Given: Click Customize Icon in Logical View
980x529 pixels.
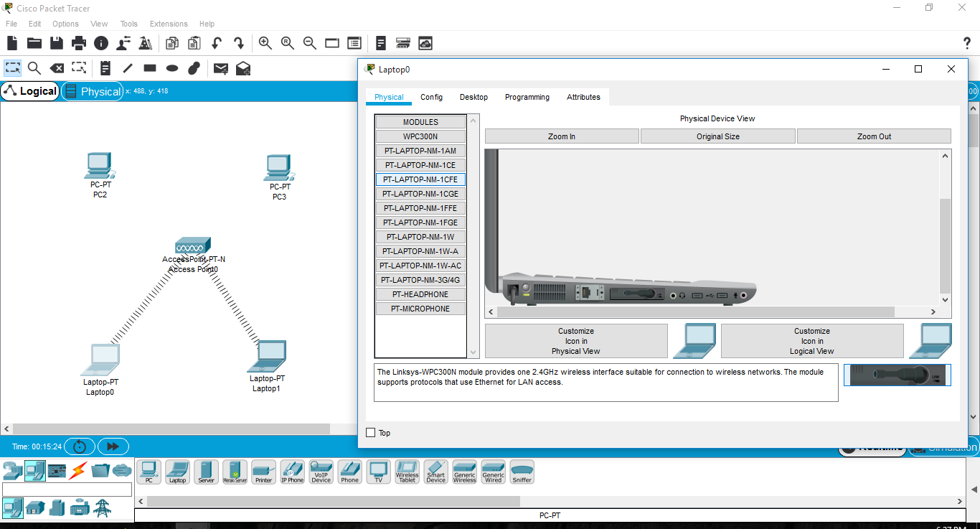Looking at the screenshot, I should point(812,341).
